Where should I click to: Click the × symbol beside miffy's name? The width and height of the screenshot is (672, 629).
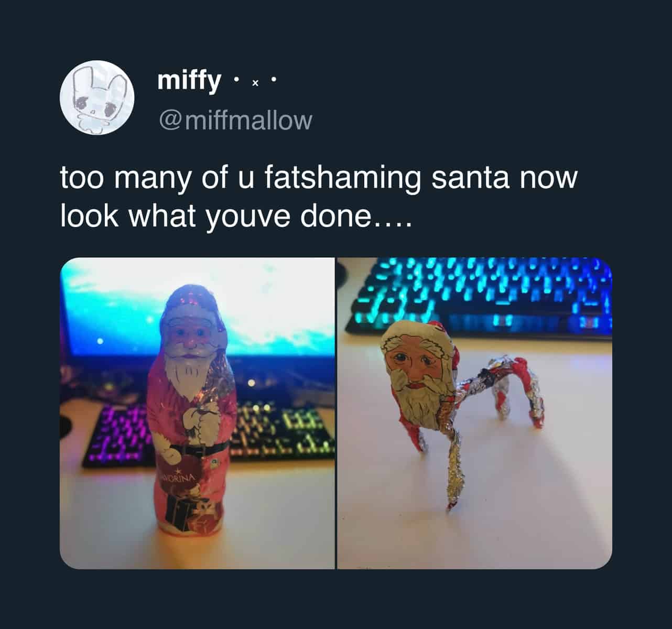[254, 83]
